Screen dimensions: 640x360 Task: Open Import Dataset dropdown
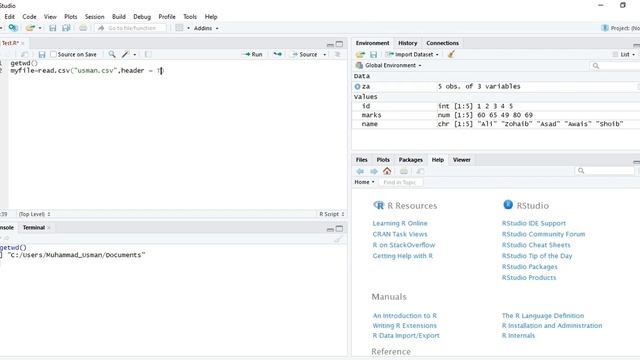412,54
